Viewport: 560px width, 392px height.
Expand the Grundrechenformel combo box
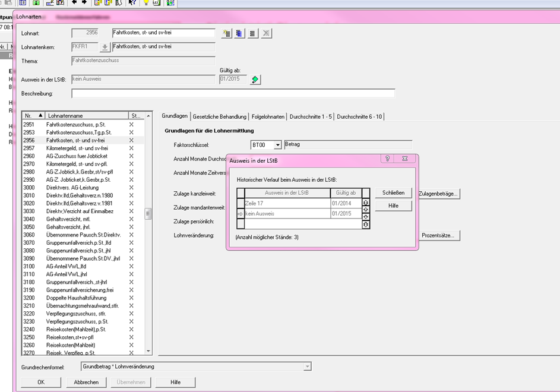[x=307, y=366]
